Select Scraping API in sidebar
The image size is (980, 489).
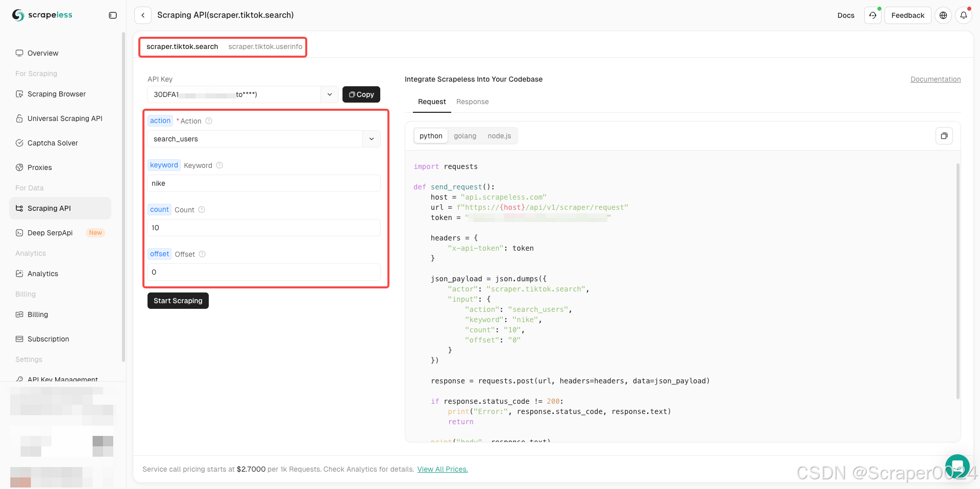click(x=60, y=208)
